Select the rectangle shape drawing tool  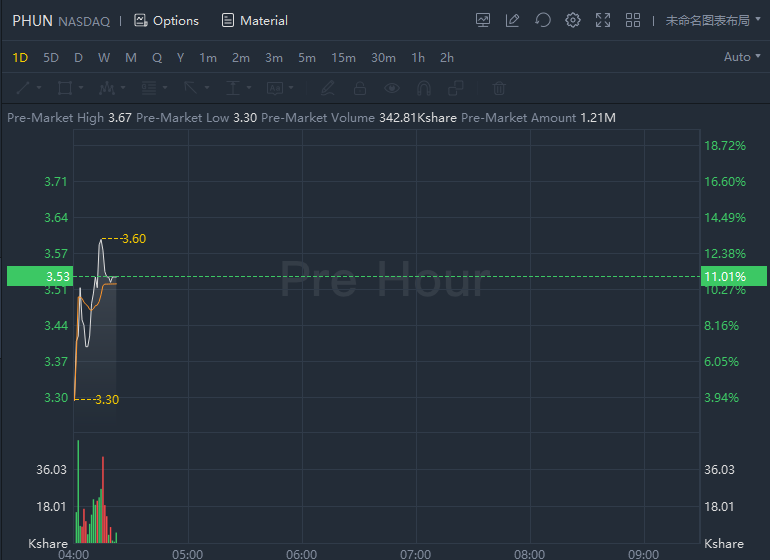(x=65, y=88)
